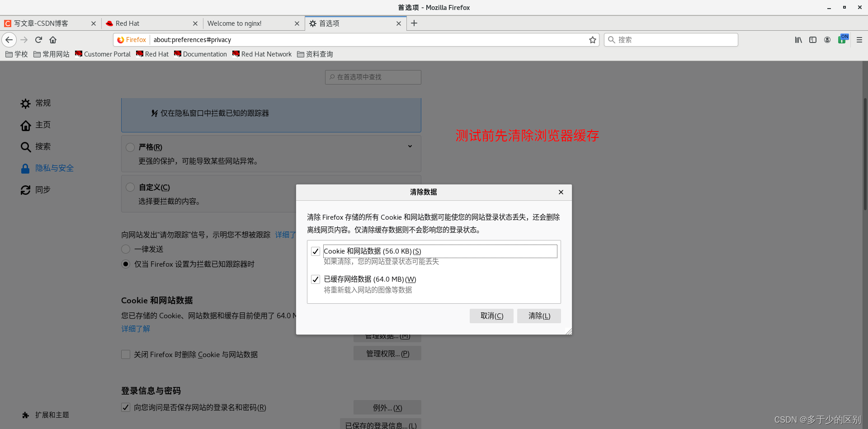Select 仅当 Firefox 设置为拦截已知跟踪器时 option
Screen dimensions: 868x429
coord(126,264)
